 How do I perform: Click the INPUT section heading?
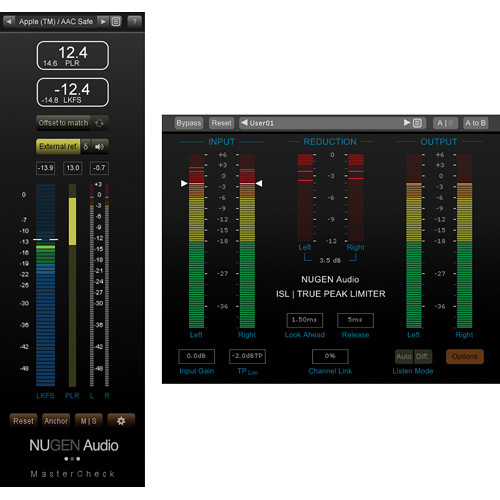coord(222,142)
